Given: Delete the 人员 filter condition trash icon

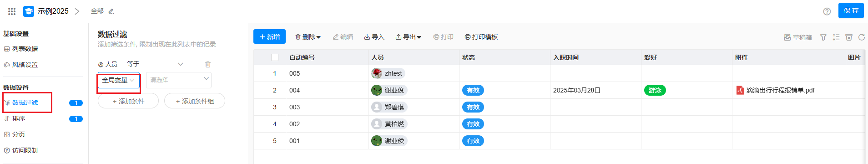Looking at the screenshot, I should pos(208,64).
